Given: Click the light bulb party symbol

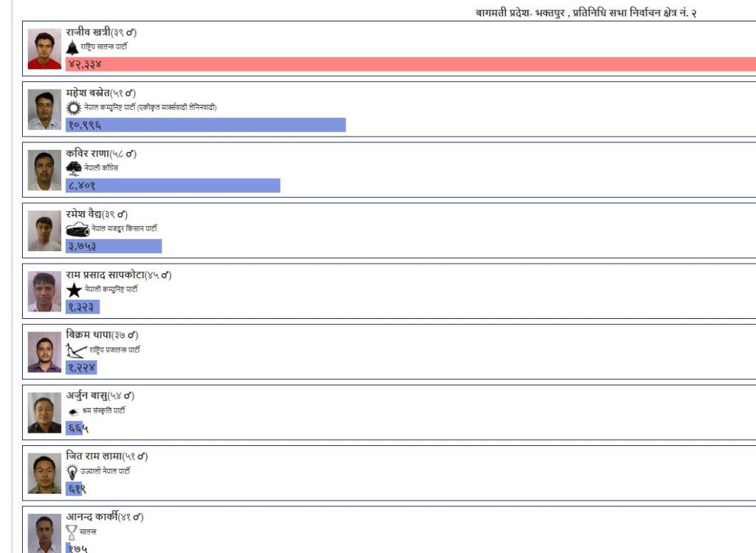Looking at the screenshot, I should coord(72,472).
